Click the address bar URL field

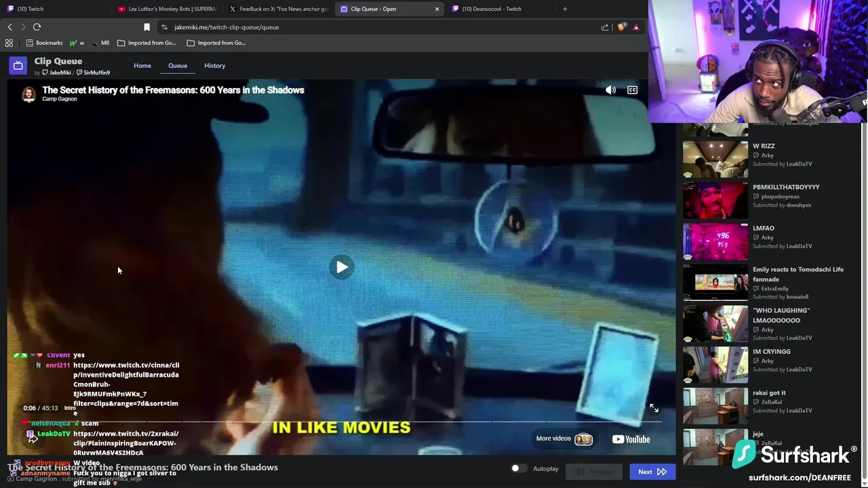pyautogui.click(x=380, y=27)
